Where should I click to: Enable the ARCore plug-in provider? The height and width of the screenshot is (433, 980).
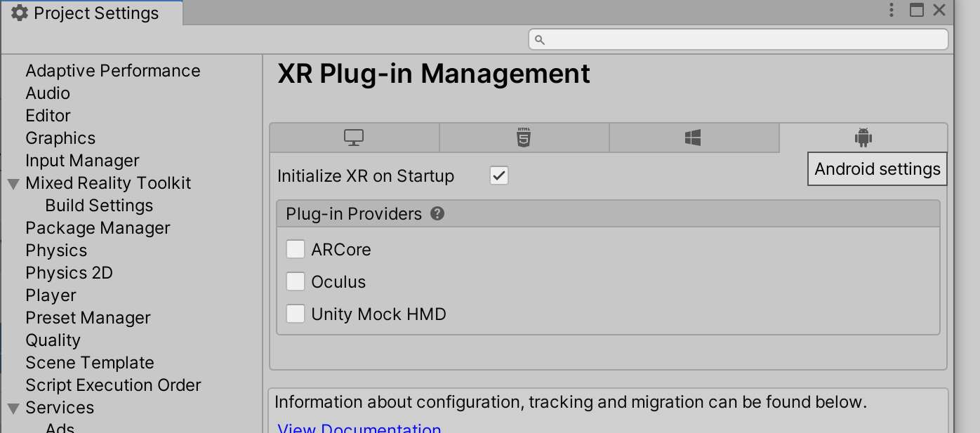coord(296,248)
